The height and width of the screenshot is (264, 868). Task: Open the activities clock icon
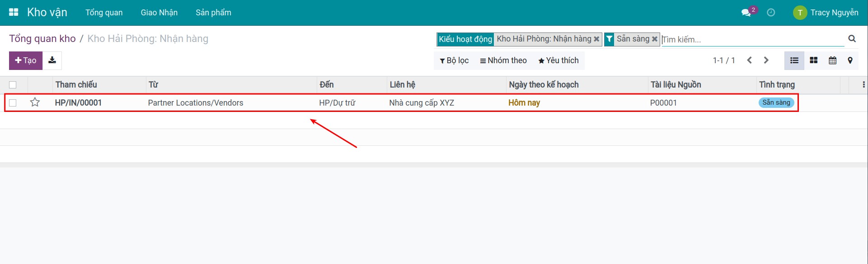(x=771, y=13)
